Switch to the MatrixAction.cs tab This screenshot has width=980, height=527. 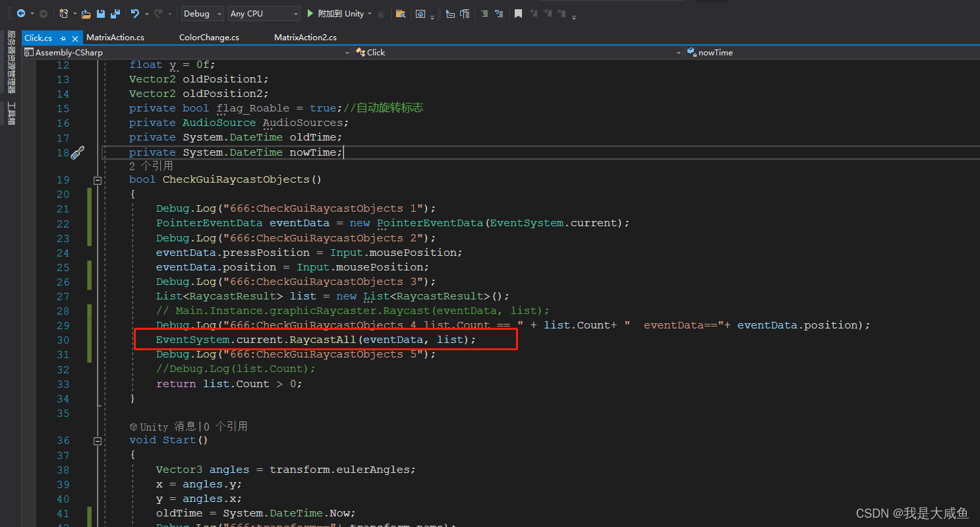tap(116, 38)
